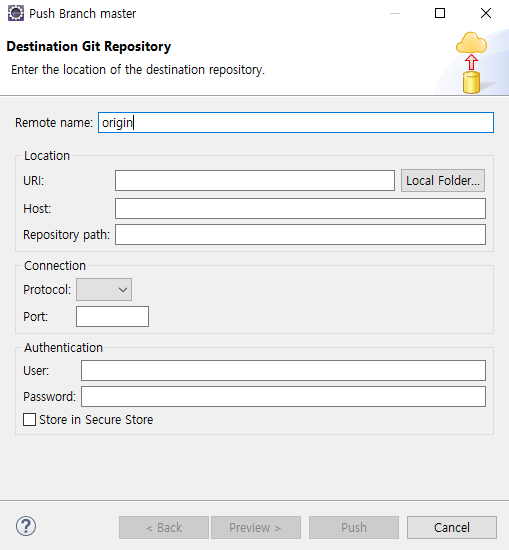Click the Location group title

click(47, 156)
